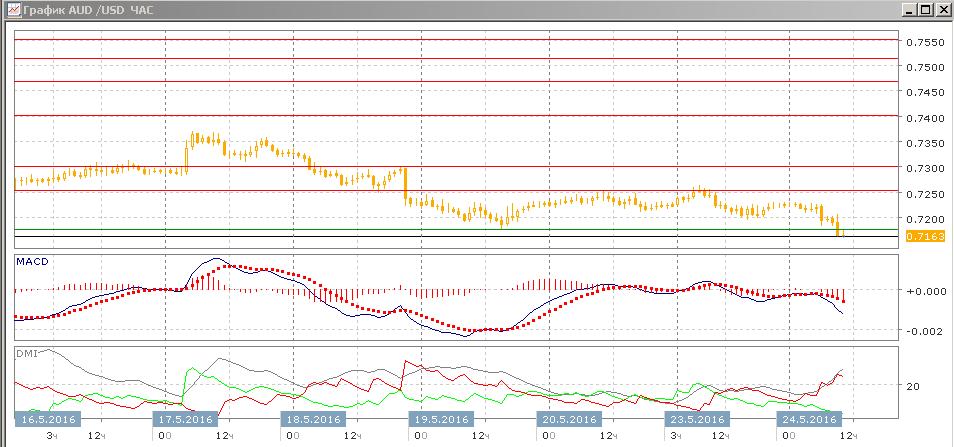
Task: Click the 0.7450 price axis value
Action: pos(925,93)
